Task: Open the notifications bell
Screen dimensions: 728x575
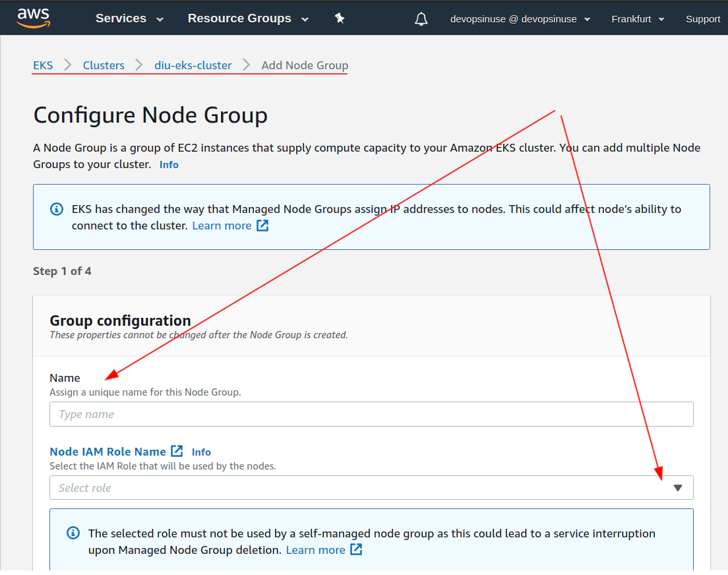Action: tap(421, 19)
